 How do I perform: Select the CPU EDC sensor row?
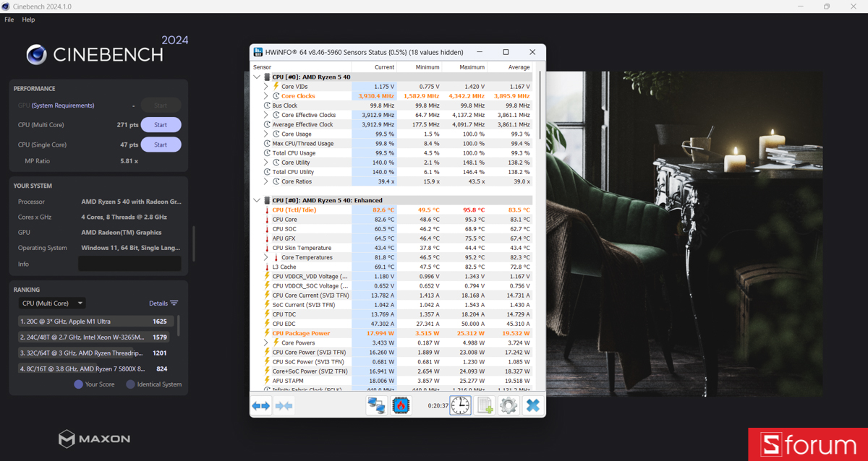coord(397,324)
